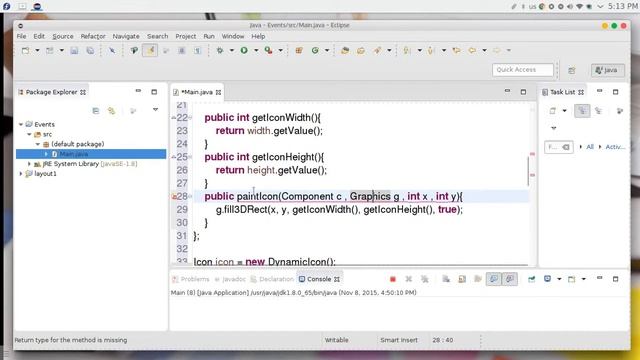Viewport: 640px width, 360px height.
Task: Click the Save toolbar icon
Action: 74,51
